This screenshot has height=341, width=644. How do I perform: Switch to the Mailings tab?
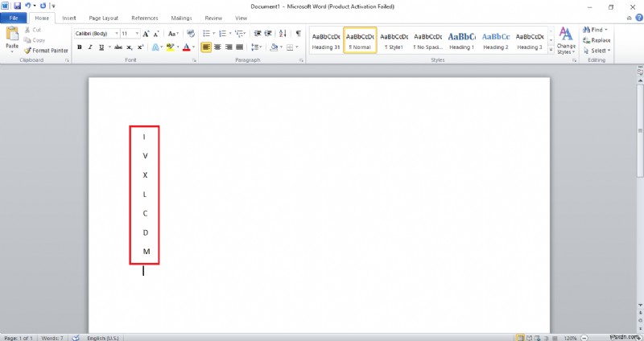[182, 18]
